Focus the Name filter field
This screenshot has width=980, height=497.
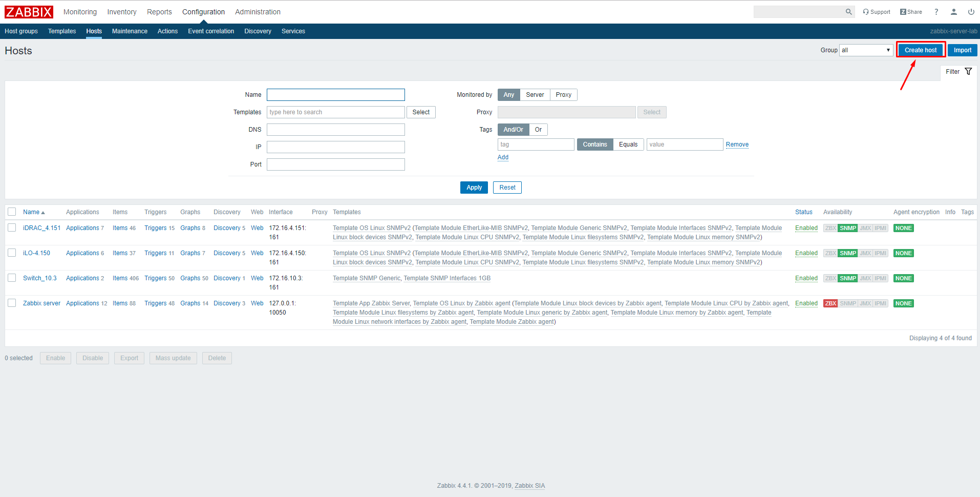(x=335, y=95)
